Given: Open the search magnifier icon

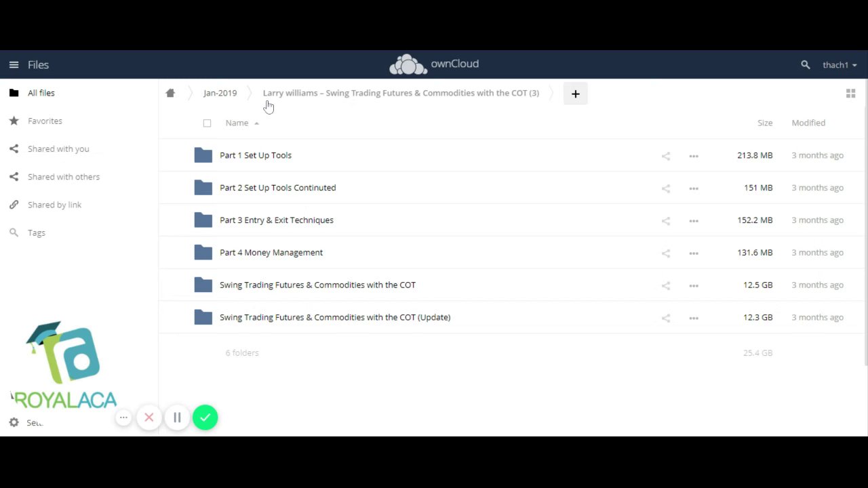Looking at the screenshot, I should (805, 65).
